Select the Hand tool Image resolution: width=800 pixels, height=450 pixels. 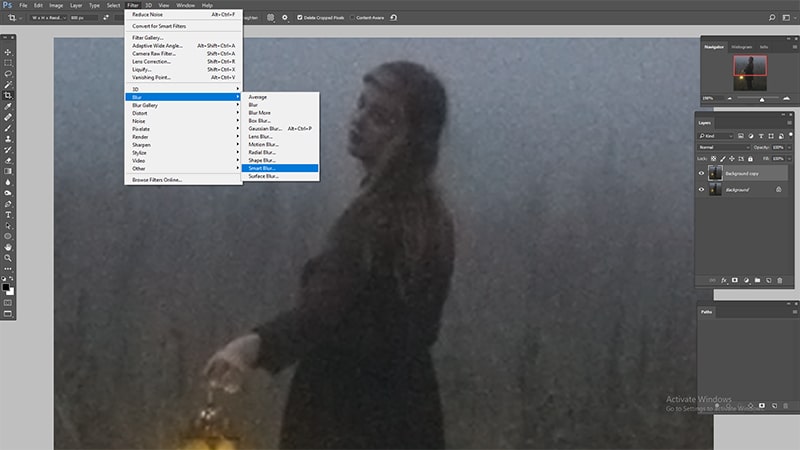[x=8, y=247]
